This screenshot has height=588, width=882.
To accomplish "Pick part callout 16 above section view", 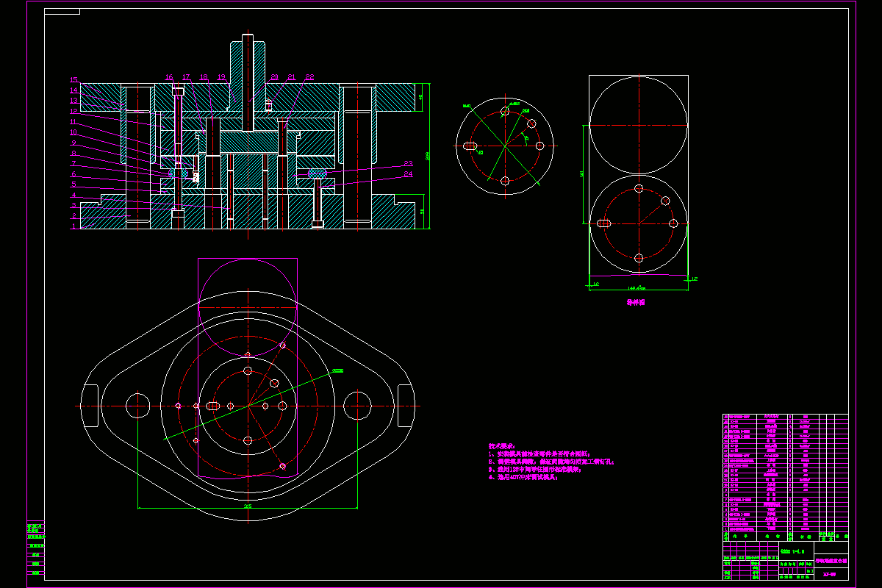I will pyautogui.click(x=169, y=77).
